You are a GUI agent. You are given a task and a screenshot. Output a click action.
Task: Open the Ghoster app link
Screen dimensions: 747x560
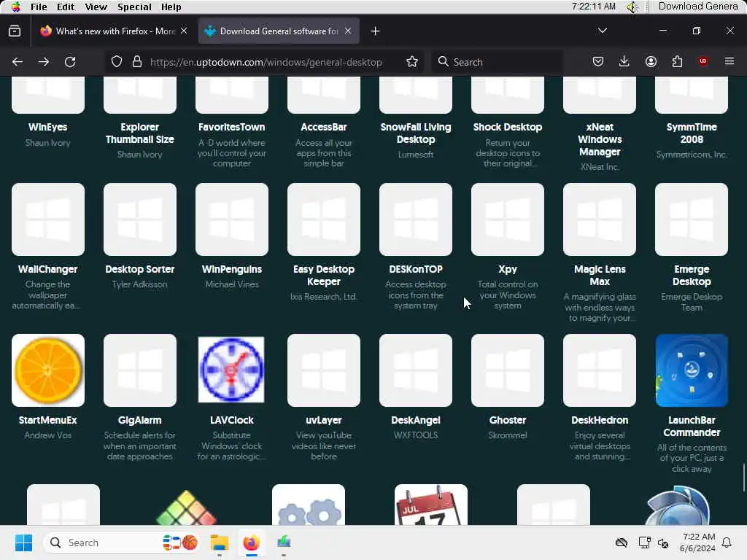(x=508, y=420)
